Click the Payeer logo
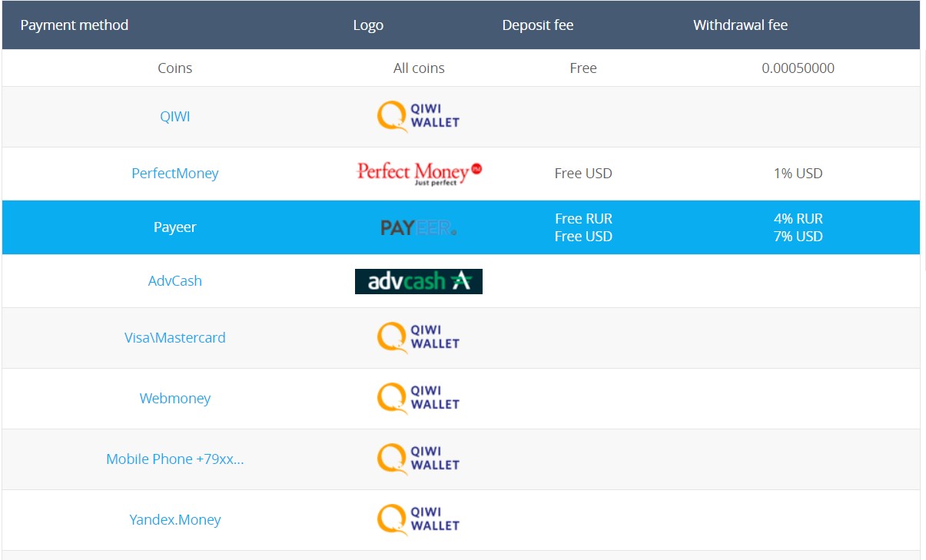Viewport: 926px width, 560px height. pos(419,227)
